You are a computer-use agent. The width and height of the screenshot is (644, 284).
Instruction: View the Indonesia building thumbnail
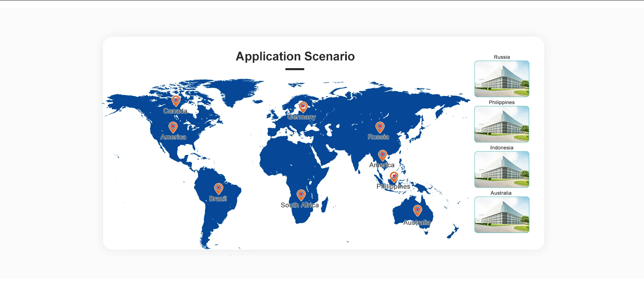502,170
